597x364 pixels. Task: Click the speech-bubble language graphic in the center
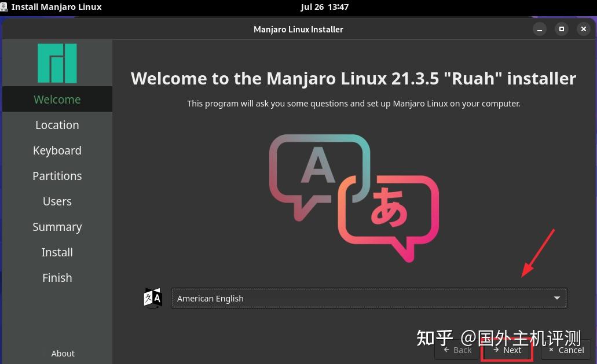pos(353,197)
